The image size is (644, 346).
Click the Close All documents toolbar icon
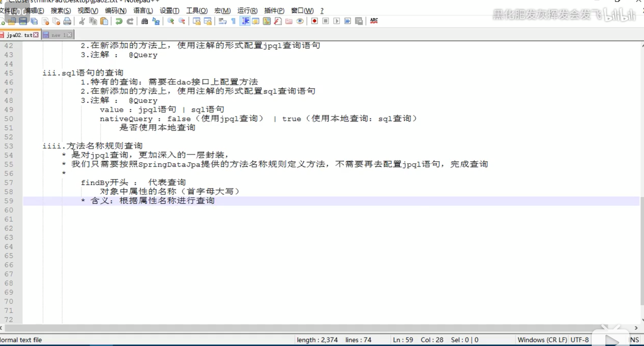click(x=56, y=21)
